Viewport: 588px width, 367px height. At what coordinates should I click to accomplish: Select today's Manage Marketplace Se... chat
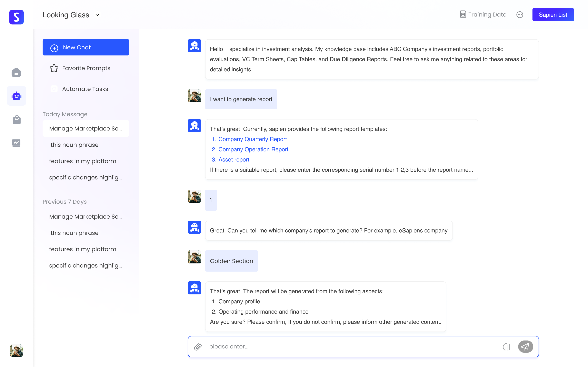86,128
